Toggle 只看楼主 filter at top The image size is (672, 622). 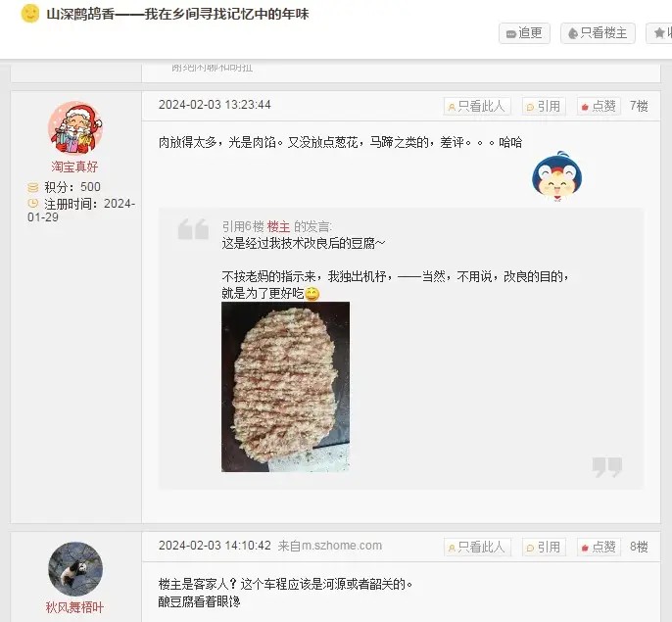(x=598, y=33)
